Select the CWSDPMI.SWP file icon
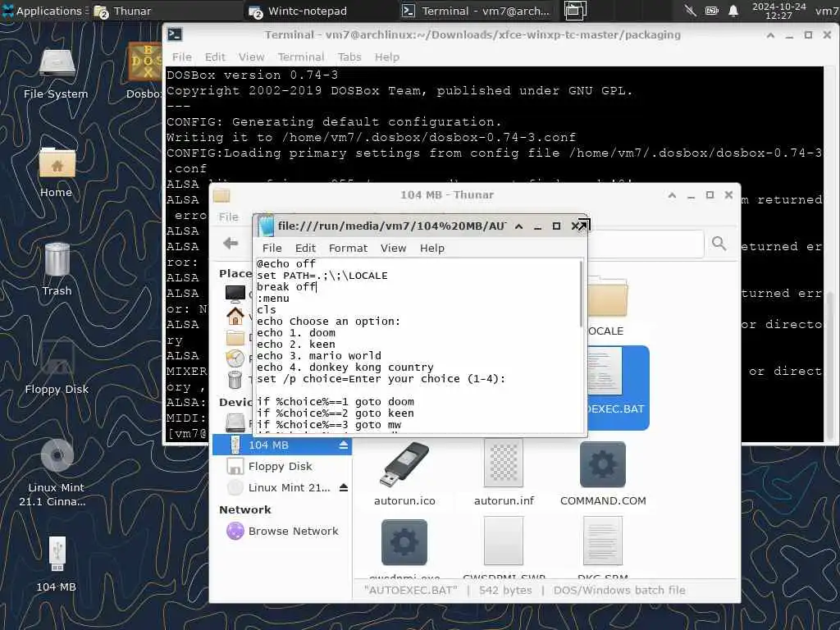 coord(504,541)
